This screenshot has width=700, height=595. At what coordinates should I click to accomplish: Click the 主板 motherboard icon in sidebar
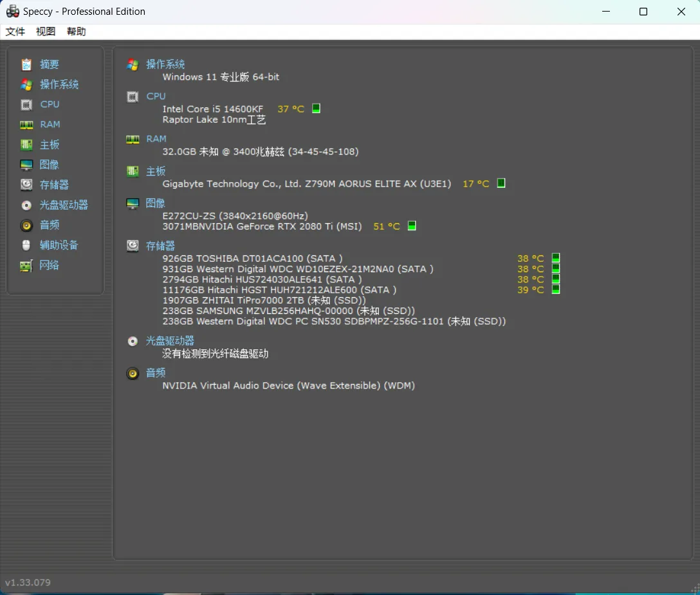pos(26,145)
